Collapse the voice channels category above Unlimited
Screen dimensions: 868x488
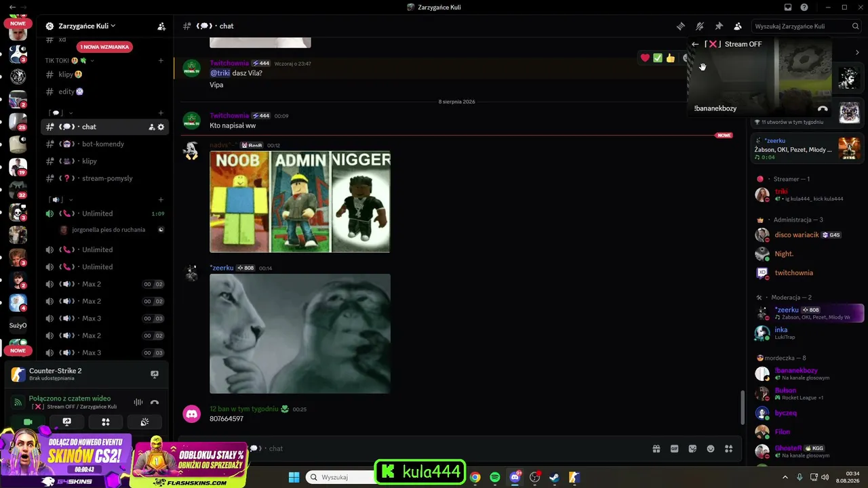click(60, 200)
